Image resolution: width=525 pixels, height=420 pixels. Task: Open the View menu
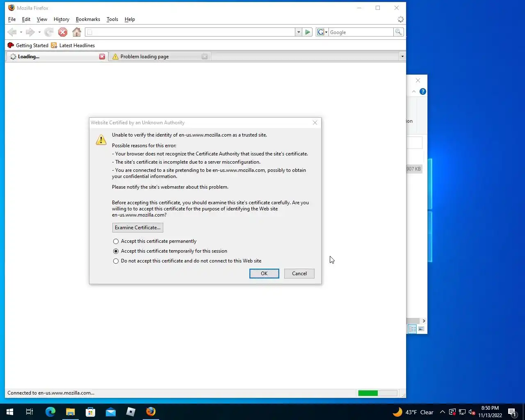(42, 19)
